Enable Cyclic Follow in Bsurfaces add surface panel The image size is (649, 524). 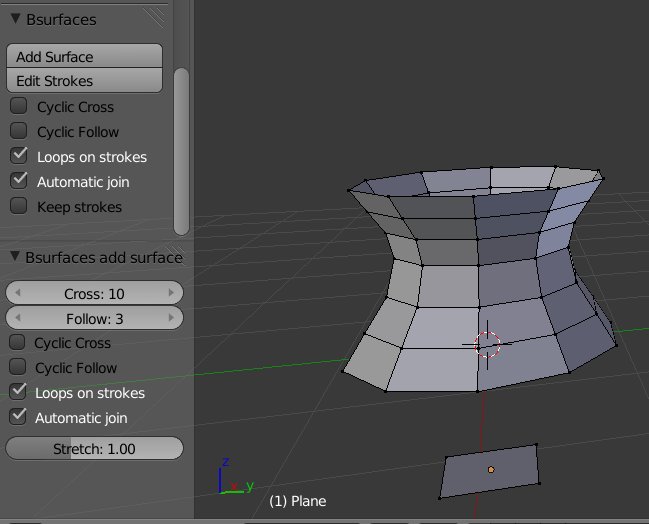[x=17, y=367]
